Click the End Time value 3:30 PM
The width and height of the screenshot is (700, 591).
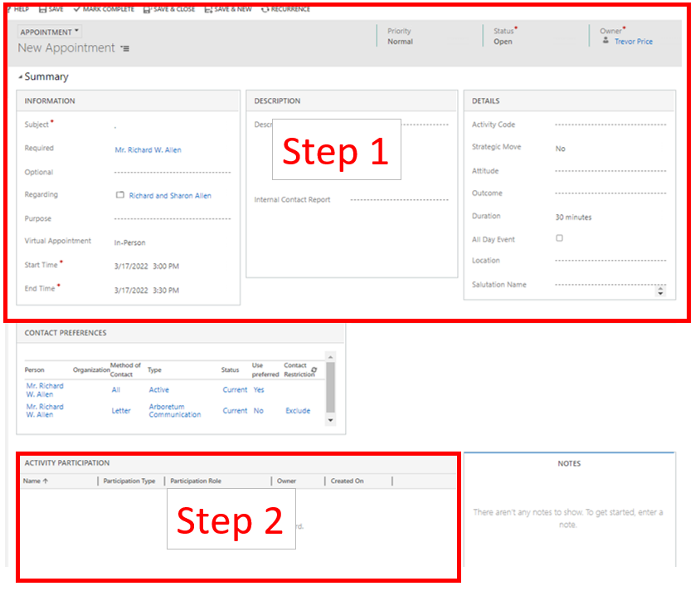tap(166, 291)
